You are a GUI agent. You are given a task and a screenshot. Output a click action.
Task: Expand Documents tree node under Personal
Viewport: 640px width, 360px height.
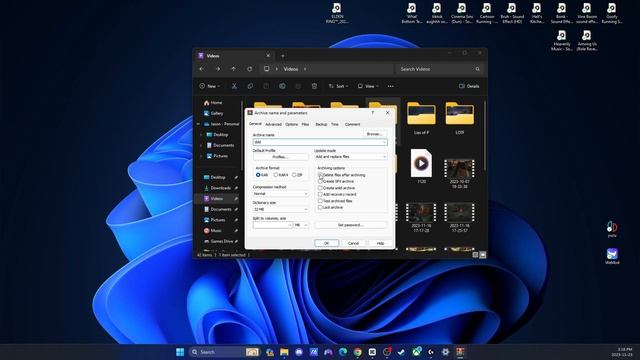click(x=201, y=145)
